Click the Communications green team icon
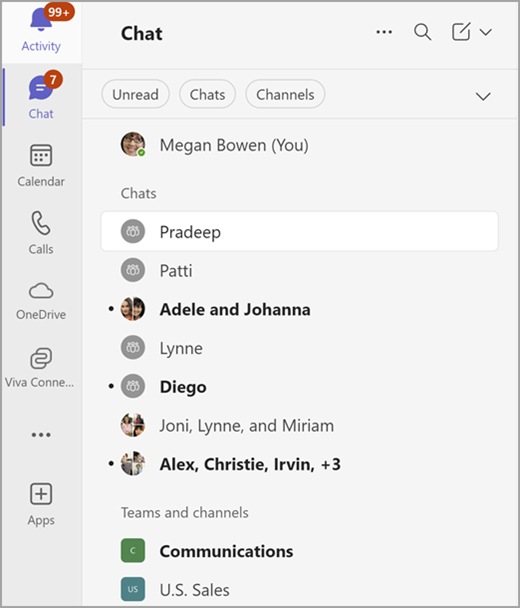The image size is (520, 608). pyautogui.click(x=133, y=550)
